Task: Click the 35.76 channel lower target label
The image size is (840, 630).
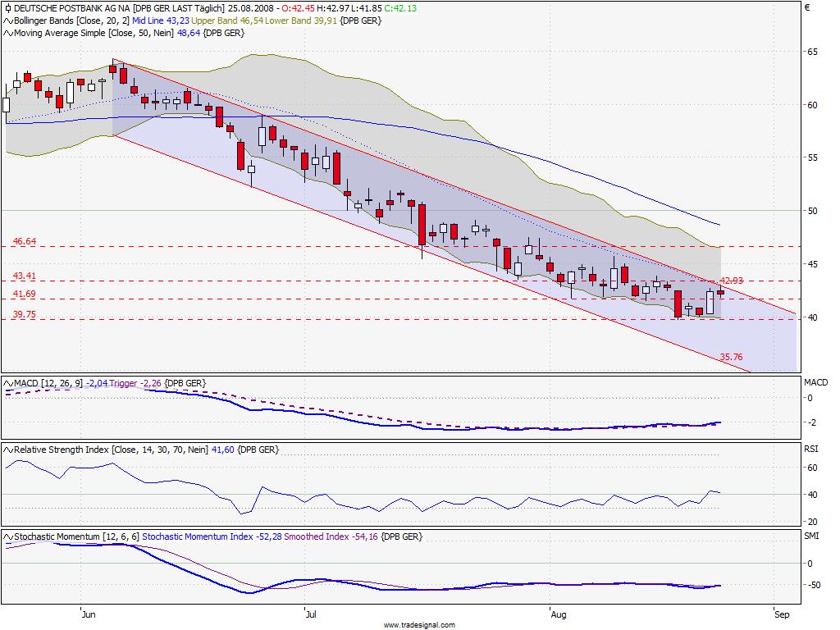Action: [731, 357]
